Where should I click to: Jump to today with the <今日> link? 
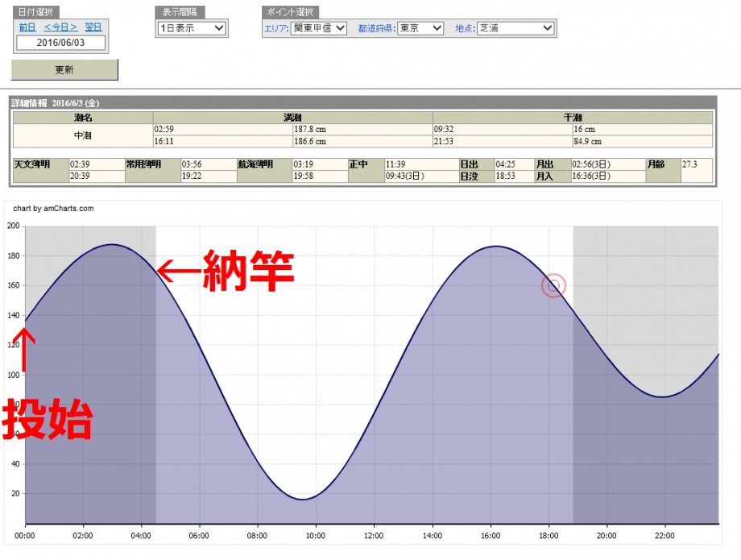tap(60, 27)
